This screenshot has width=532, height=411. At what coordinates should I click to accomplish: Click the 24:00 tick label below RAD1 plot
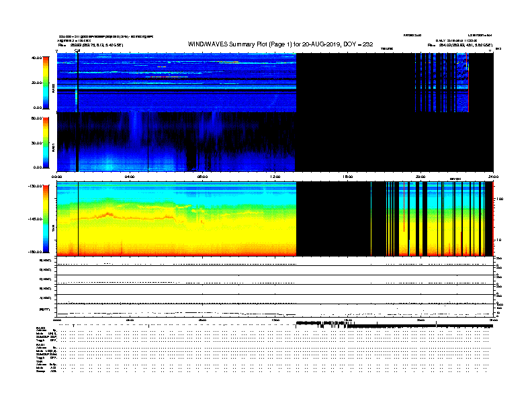click(x=493, y=177)
